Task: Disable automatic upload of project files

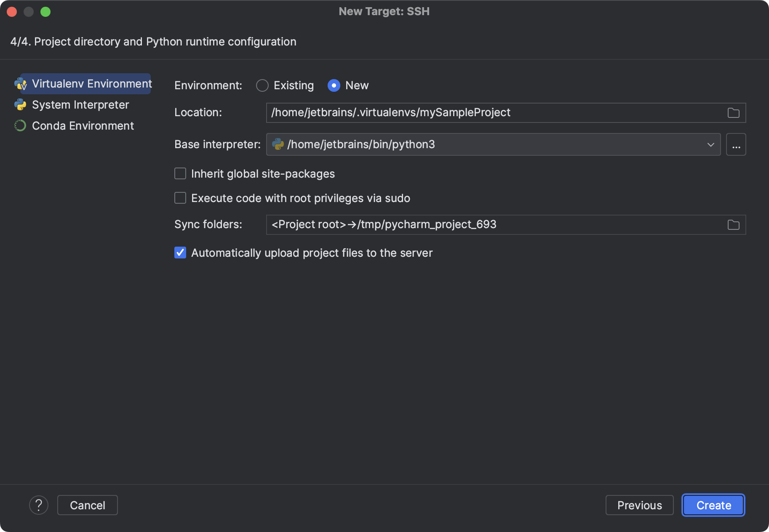Action: point(180,253)
